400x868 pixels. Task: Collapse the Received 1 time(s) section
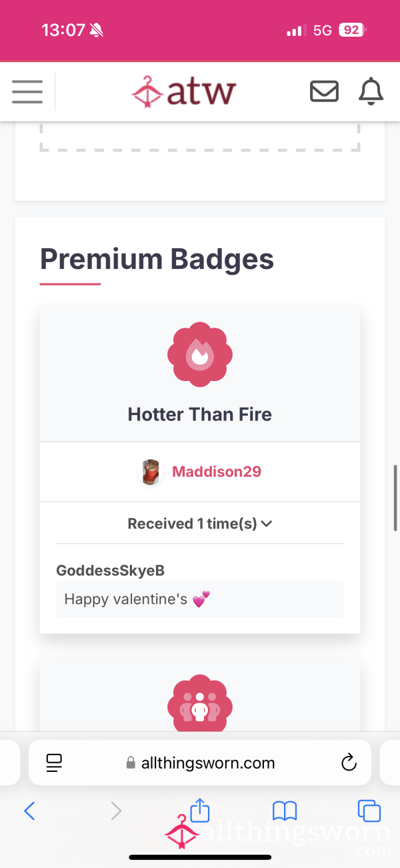tap(200, 524)
